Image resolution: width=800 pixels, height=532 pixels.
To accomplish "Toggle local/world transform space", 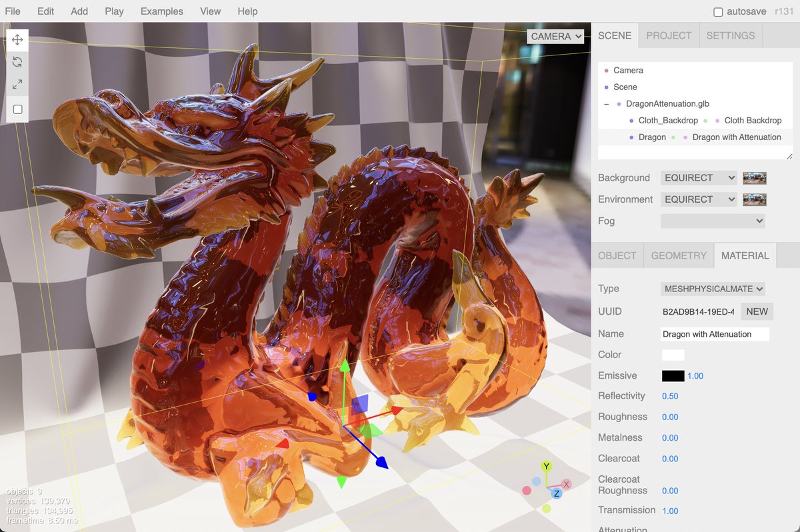I will pos(17,109).
